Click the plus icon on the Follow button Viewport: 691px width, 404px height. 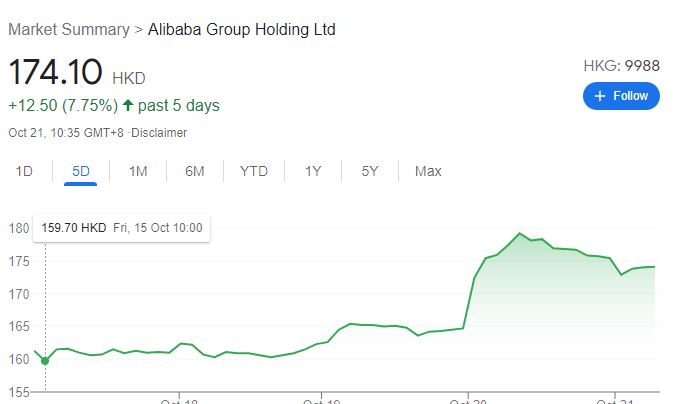click(599, 96)
